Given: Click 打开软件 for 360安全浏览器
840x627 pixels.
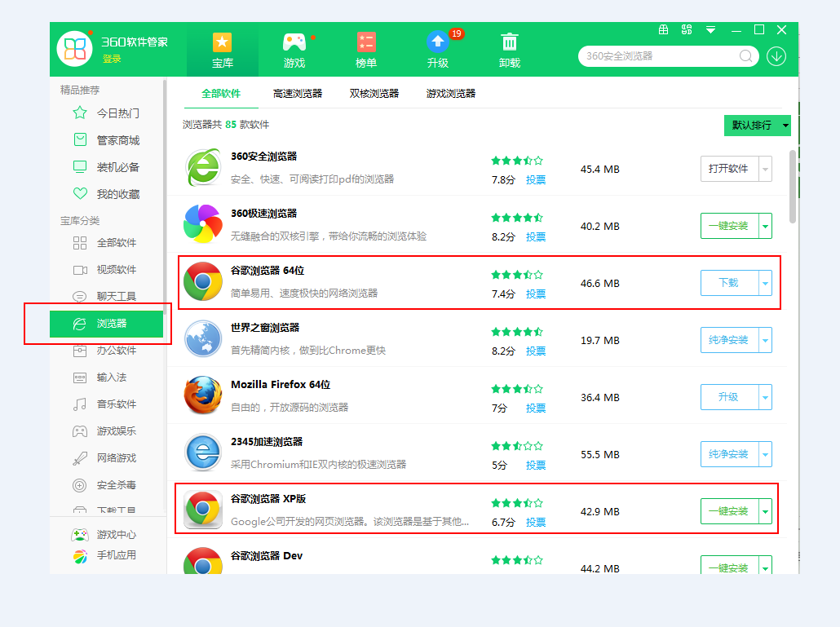Looking at the screenshot, I should click(x=729, y=170).
